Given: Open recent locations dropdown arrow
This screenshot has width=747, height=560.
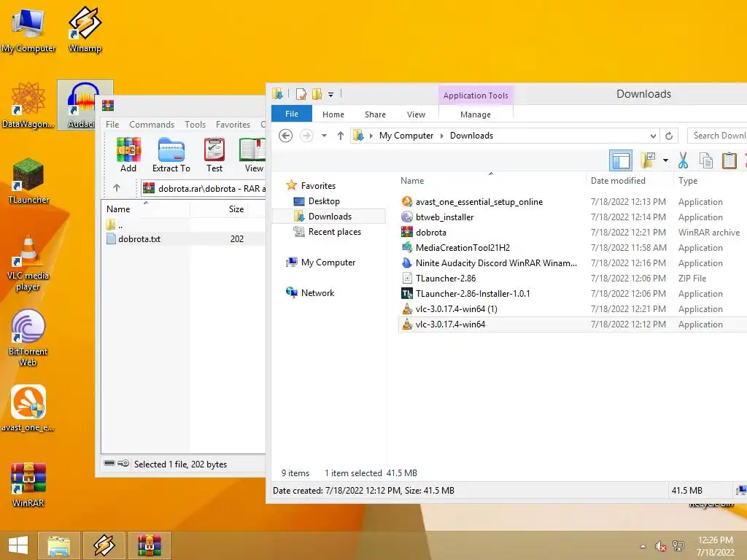Looking at the screenshot, I should [324, 136].
